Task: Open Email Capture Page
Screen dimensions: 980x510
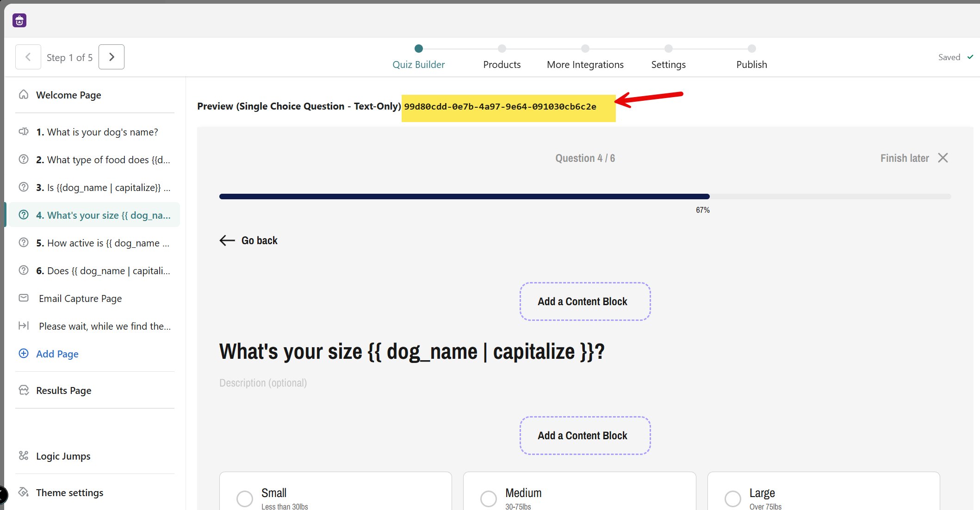Action: pos(95,298)
